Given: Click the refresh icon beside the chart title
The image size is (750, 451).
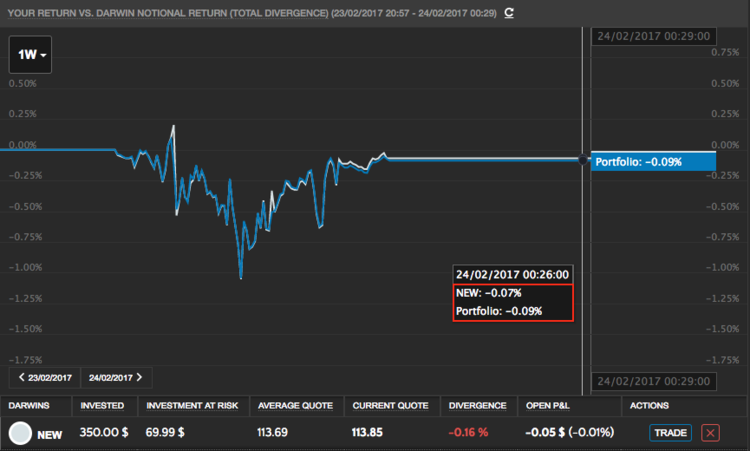Looking at the screenshot, I should [x=509, y=13].
